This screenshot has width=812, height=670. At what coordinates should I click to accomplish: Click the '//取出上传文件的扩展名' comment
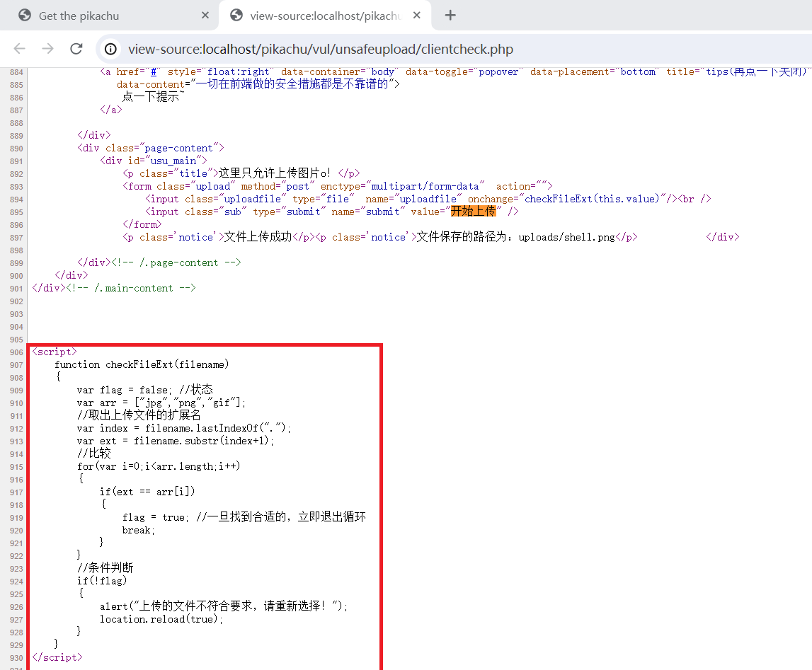(x=139, y=415)
